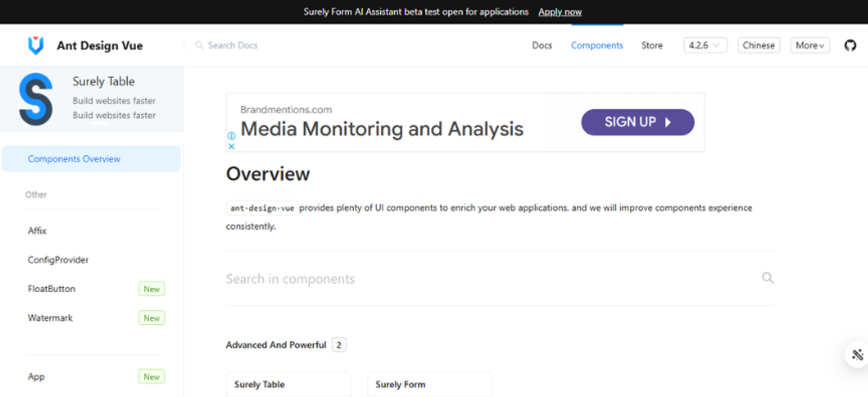This screenshot has height=397, width=868.
Task: Click the New badge next to FloatButton
Action: coord(151,289)
